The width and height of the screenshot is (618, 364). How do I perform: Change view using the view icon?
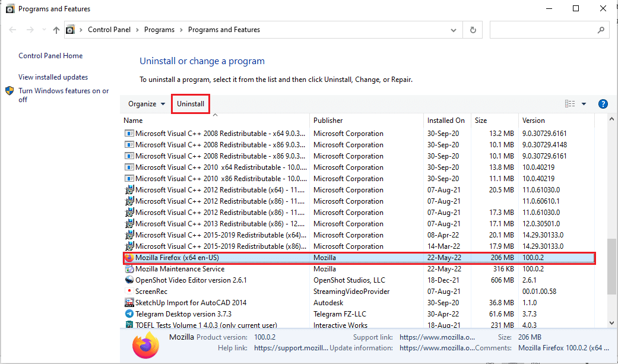pyautogui.click(x=569, y=104)
